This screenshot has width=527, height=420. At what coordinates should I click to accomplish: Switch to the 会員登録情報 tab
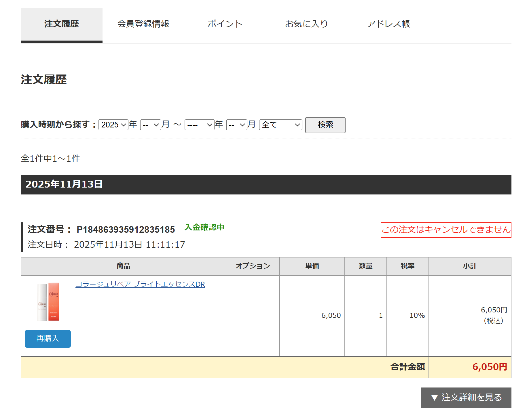point(143,24)
